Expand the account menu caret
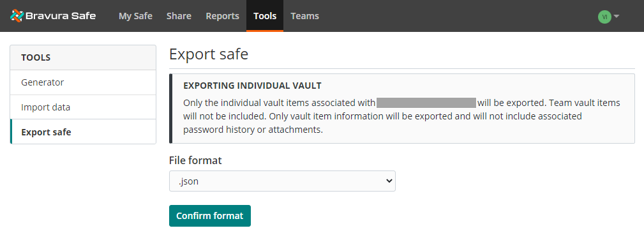This screenshot has height=242, width=644. pos(616,17)
